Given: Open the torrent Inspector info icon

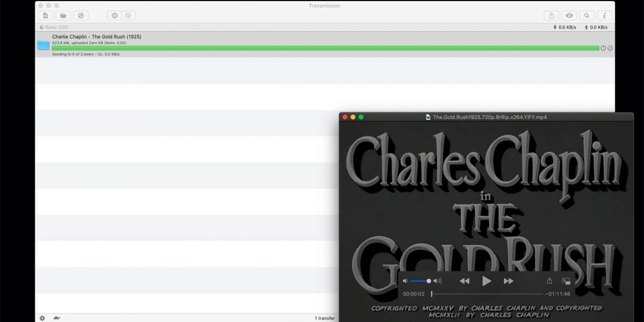Looking at the screenshot, I should coord(604,16).
